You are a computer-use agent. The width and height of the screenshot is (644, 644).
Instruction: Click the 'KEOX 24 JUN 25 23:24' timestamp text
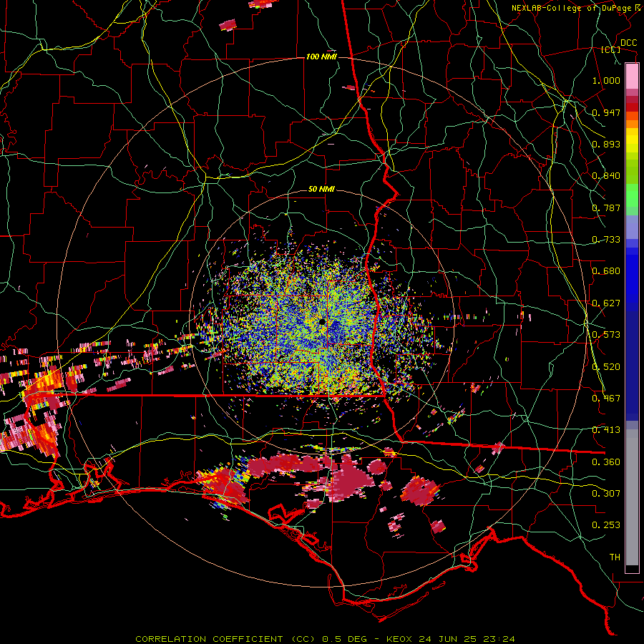[x=451, y=639]
